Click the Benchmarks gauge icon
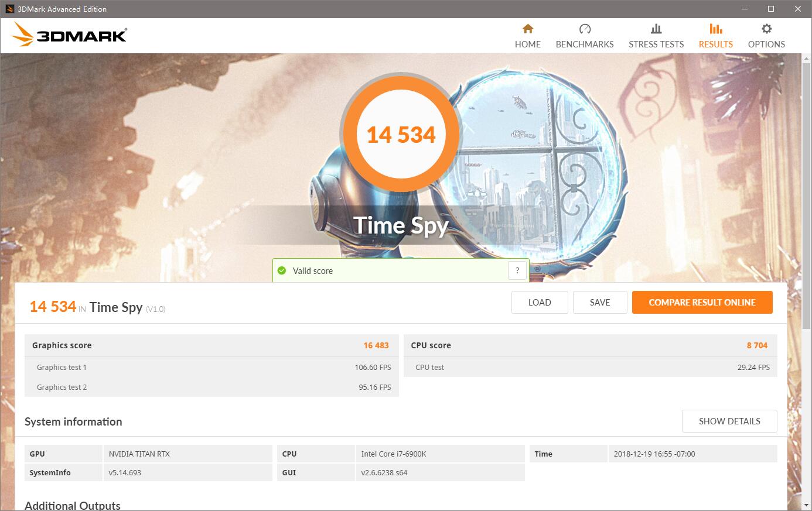Viewport: 812px width, 511px height. coord(585,29)
